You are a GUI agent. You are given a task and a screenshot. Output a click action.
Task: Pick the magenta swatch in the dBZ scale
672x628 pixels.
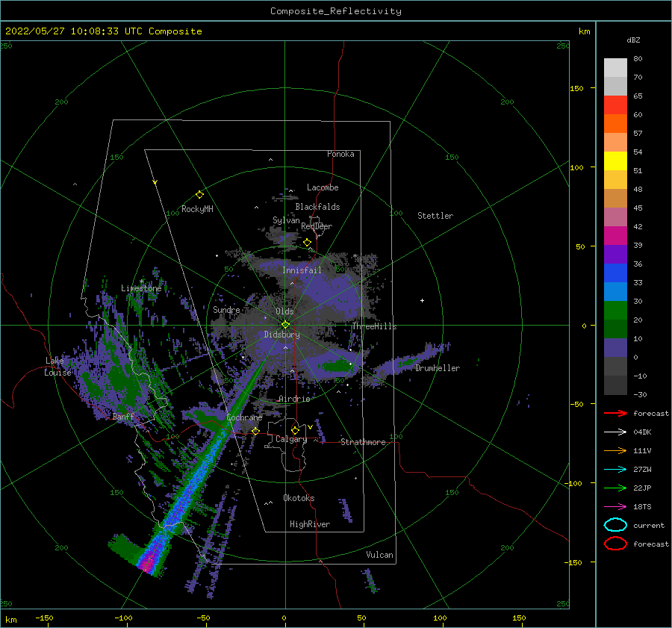[615, 235]
